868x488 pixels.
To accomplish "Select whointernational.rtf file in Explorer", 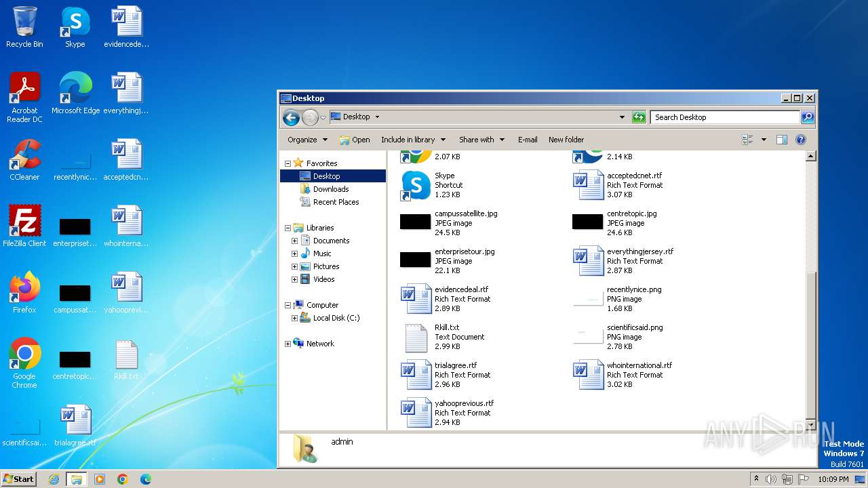I will [623, 375].
